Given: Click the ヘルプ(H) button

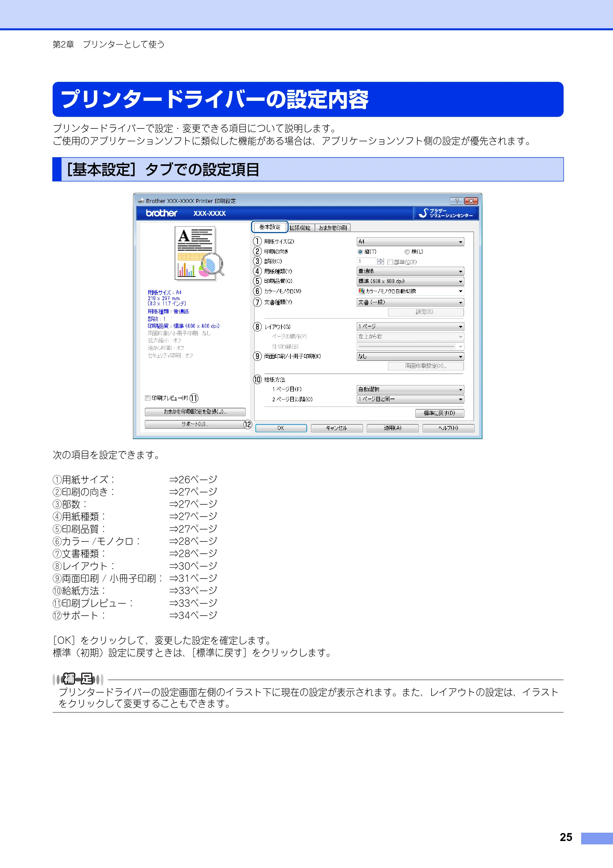Looking at the screenshot, I should [x=448, y=428].
